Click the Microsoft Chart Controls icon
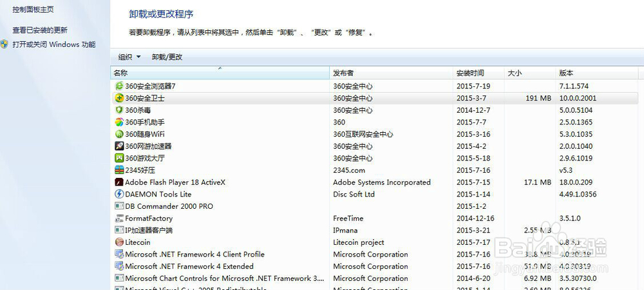This screenshot has width=644, height=290. (119, 278)
